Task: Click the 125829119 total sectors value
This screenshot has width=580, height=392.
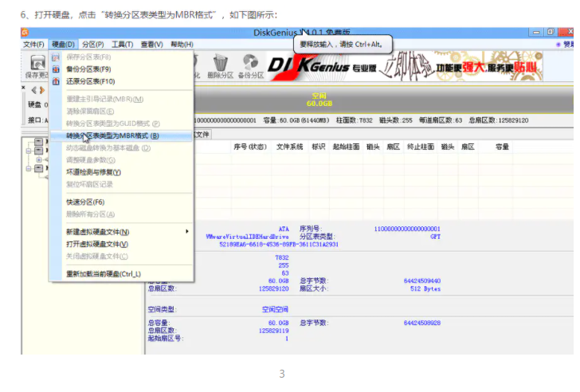Action: (274, 331)
